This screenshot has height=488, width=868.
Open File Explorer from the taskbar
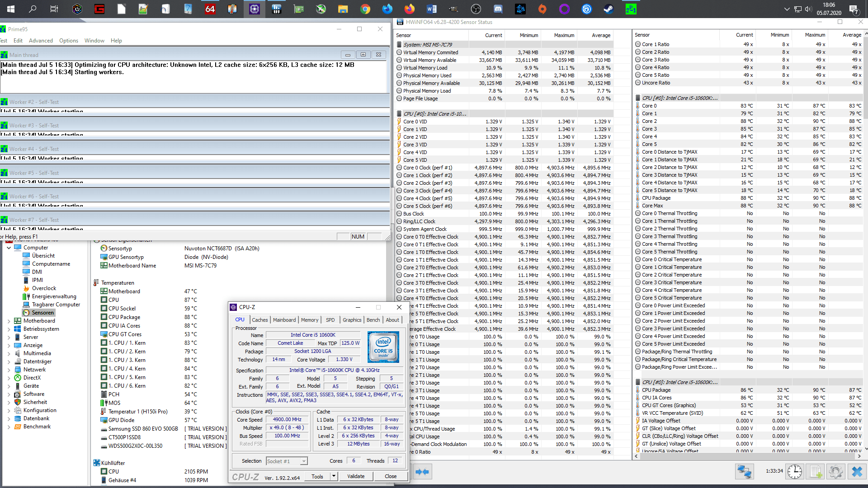(x=343, y=9)
